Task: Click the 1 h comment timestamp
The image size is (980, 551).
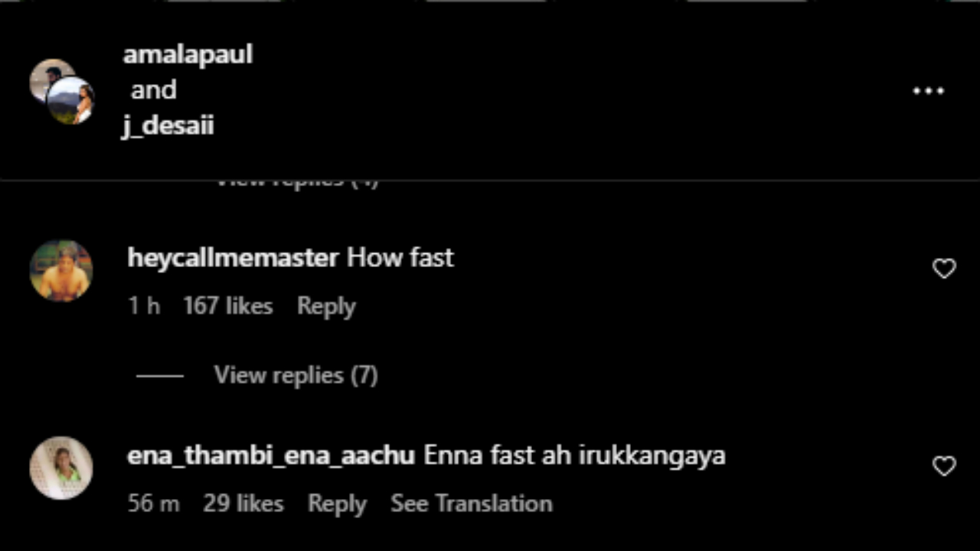Action: pyautogui.click(x=144, y=306)
